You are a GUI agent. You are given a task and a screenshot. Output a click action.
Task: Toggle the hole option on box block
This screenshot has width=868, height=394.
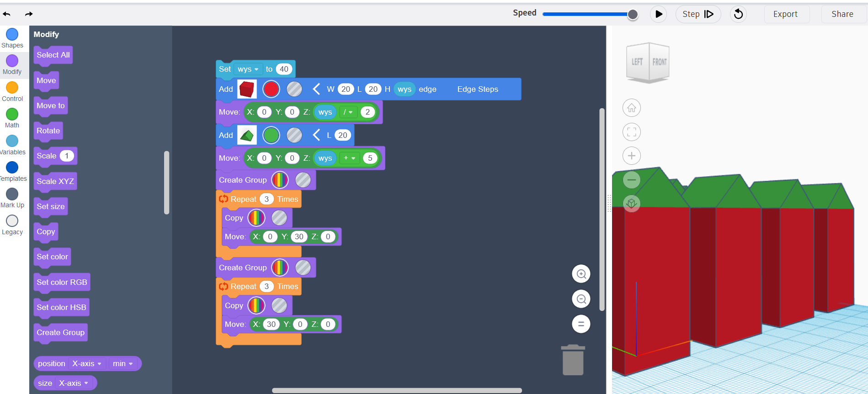click(294, 89)
